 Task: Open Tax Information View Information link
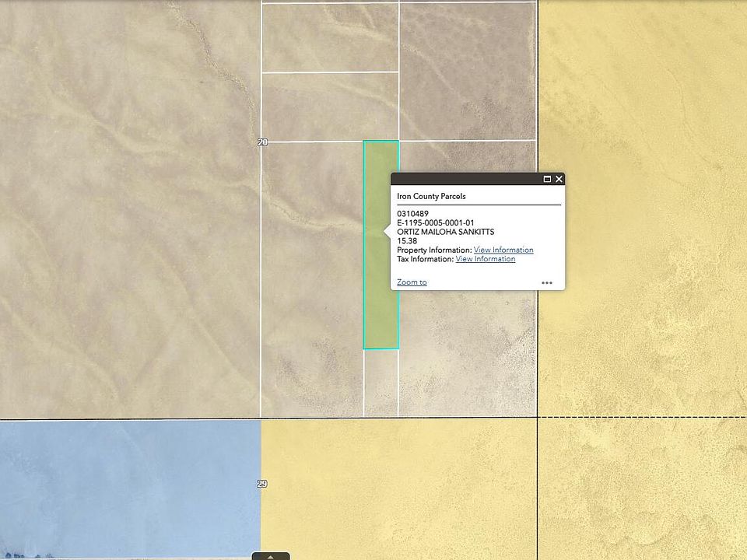click(x=486, y=259)
